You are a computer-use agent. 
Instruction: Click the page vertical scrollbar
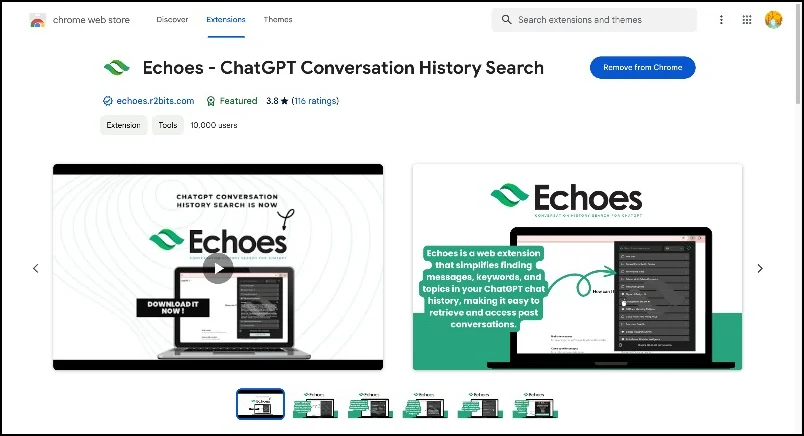pos(798,56)
